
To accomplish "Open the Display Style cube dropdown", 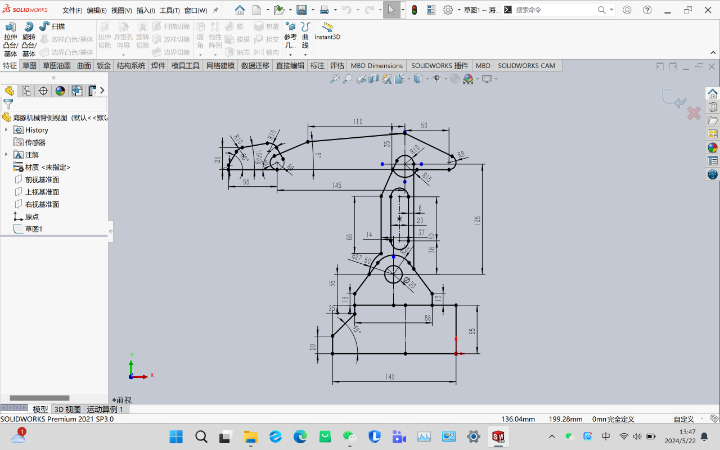I will point(419,79).
